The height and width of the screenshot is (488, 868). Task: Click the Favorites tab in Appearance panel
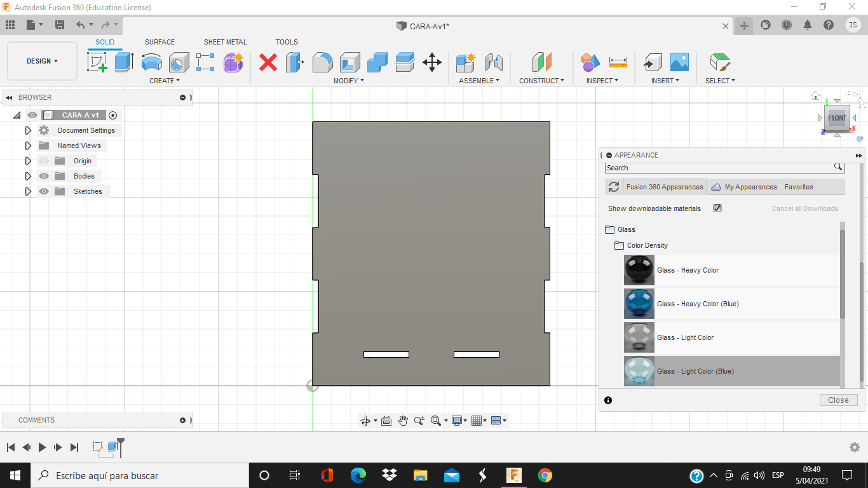click(799, 187)
